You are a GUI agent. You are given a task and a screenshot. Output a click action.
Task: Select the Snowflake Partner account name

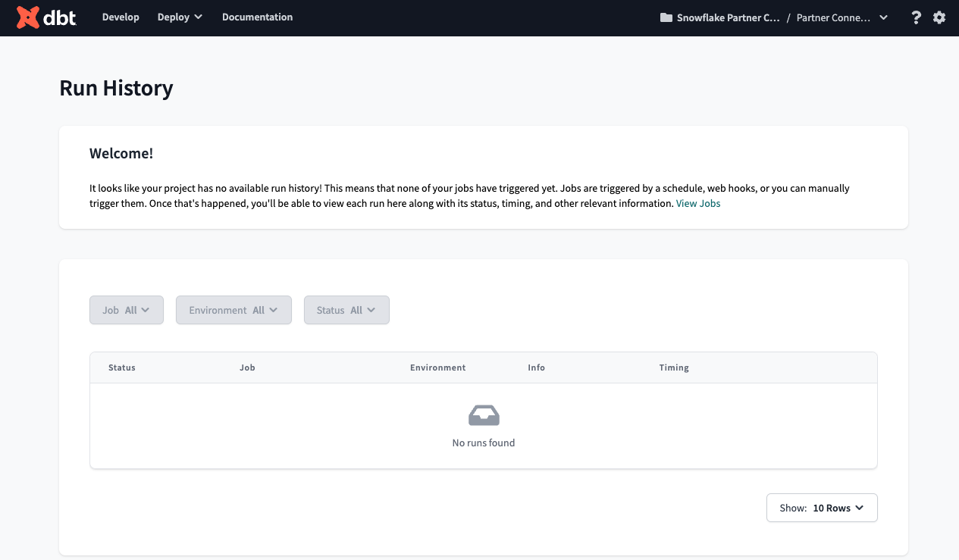tap(729, 18)
